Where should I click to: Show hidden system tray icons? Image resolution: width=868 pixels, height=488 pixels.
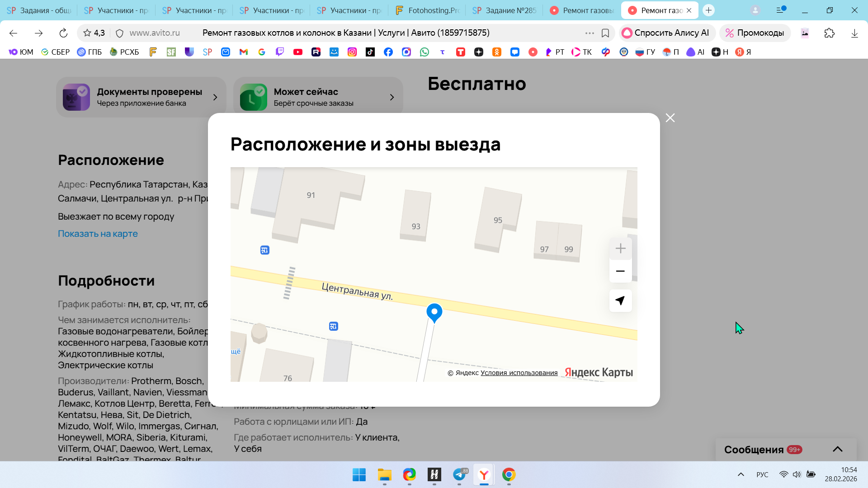[x=741, y=474]
